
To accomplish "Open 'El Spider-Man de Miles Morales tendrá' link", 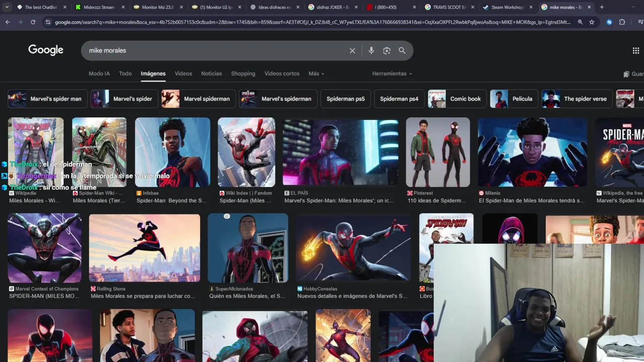I will [531, 201].
